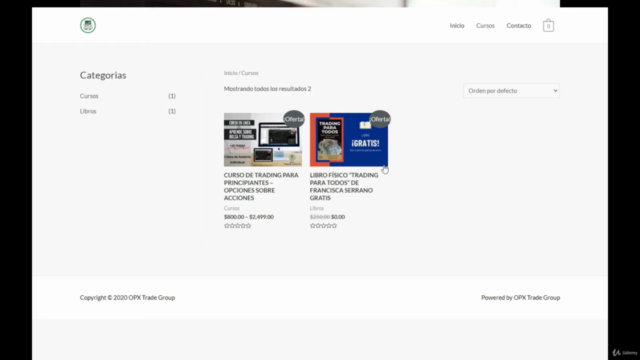Click the $800.00 – $2,499.00 price text
The width and height of the screenshot is (640, 360).
tap(249, 217)
